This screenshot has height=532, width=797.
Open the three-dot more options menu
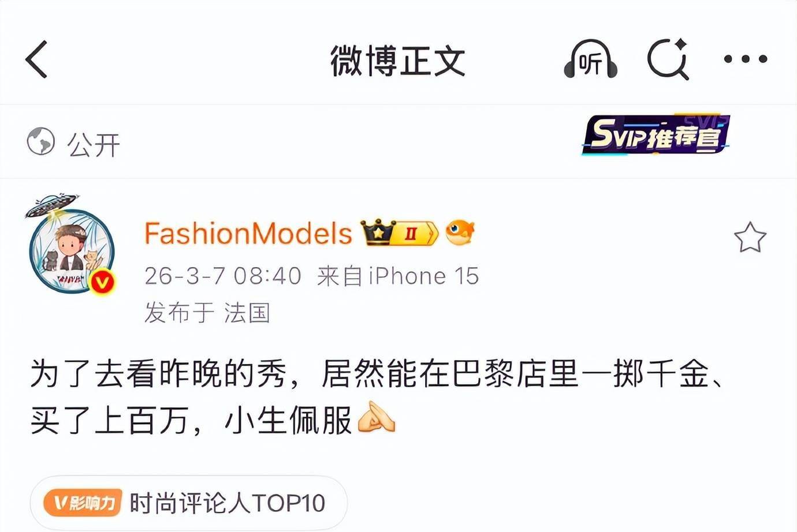click(746, 59)
